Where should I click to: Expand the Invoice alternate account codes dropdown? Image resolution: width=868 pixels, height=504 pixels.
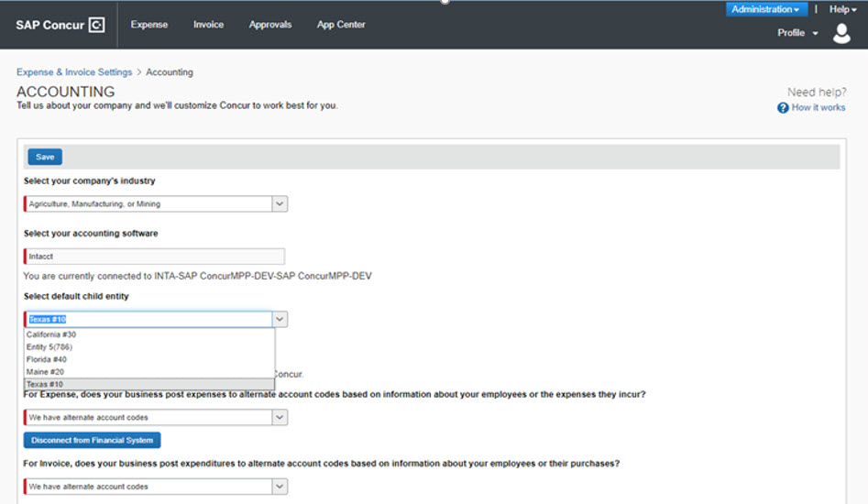click(x=280, y=487)
